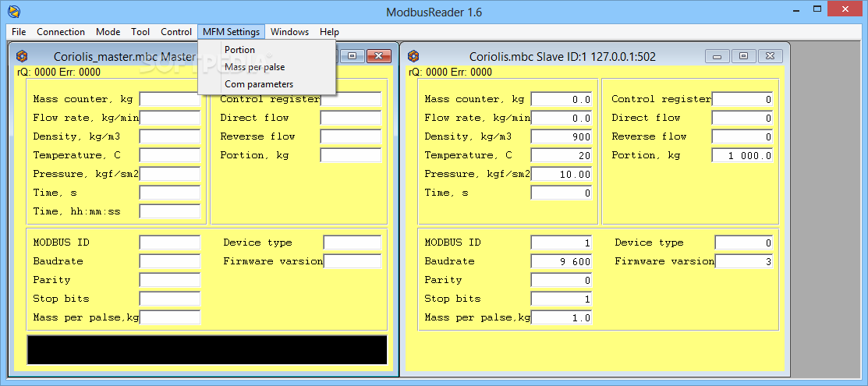
Task: Click Mass counter field in Master window
Action: (170, 99)
